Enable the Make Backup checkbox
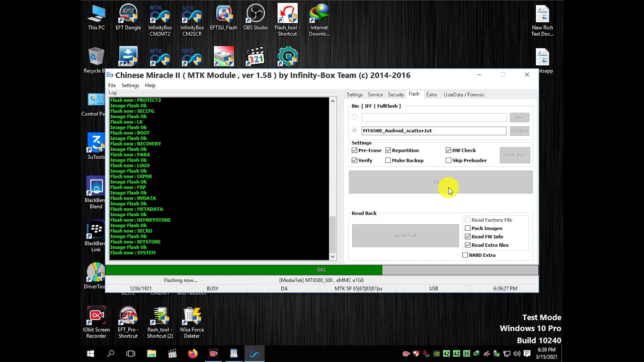 [388, 160]
